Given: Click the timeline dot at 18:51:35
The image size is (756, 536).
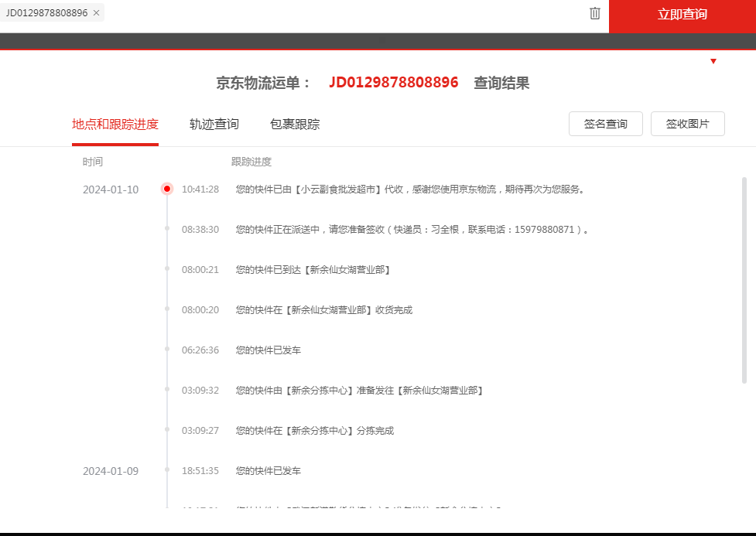Looking at the screenshot, I should [167, 469].
